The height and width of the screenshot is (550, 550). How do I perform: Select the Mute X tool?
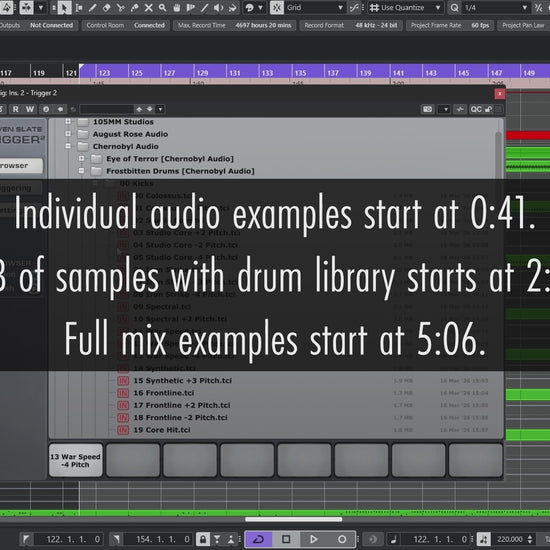click(x=148, y=7)
